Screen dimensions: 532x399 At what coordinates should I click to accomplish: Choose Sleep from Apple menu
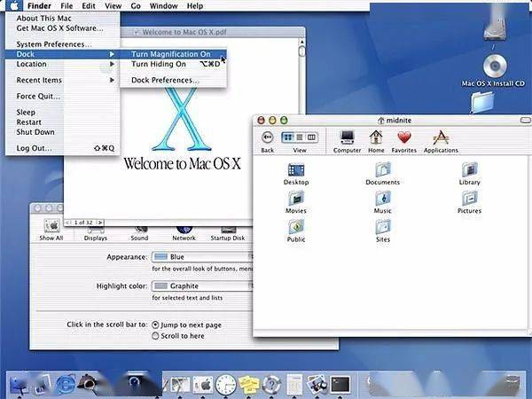62,113
